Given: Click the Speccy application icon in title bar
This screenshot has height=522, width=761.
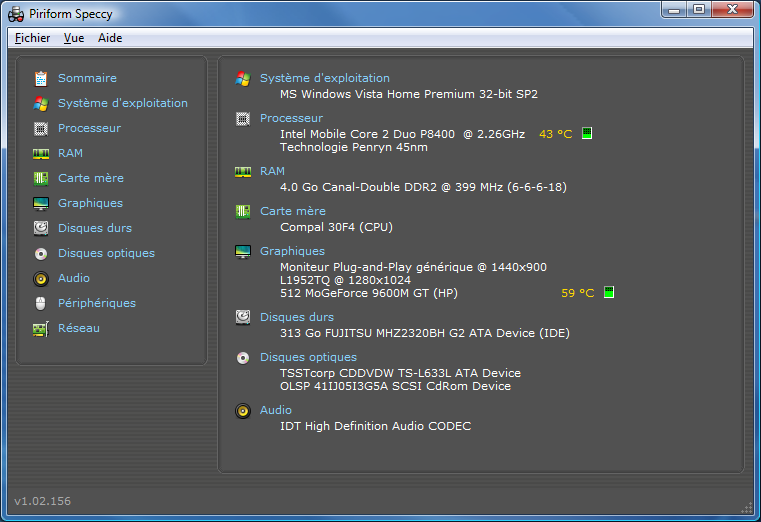Looking at the screenshot, I should pos(16,14).
